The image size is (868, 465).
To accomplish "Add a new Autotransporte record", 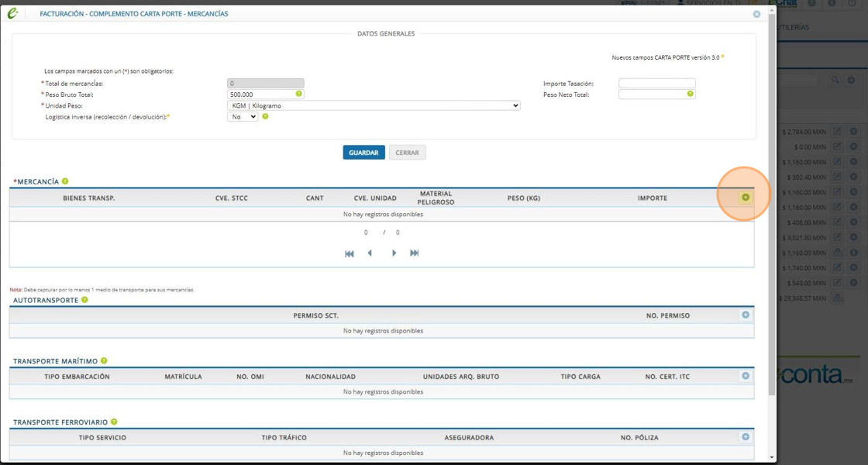I will [x=745, y=315].
